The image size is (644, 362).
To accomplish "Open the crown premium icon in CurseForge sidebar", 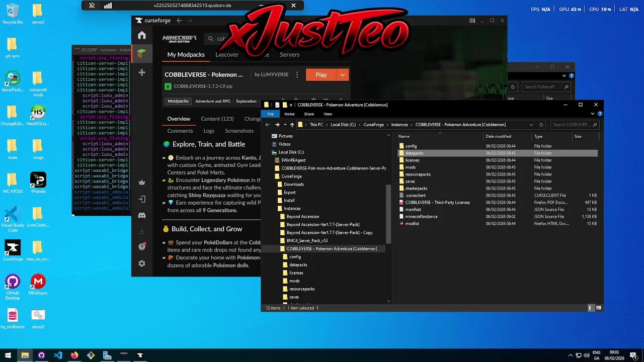I will point(142,183).
